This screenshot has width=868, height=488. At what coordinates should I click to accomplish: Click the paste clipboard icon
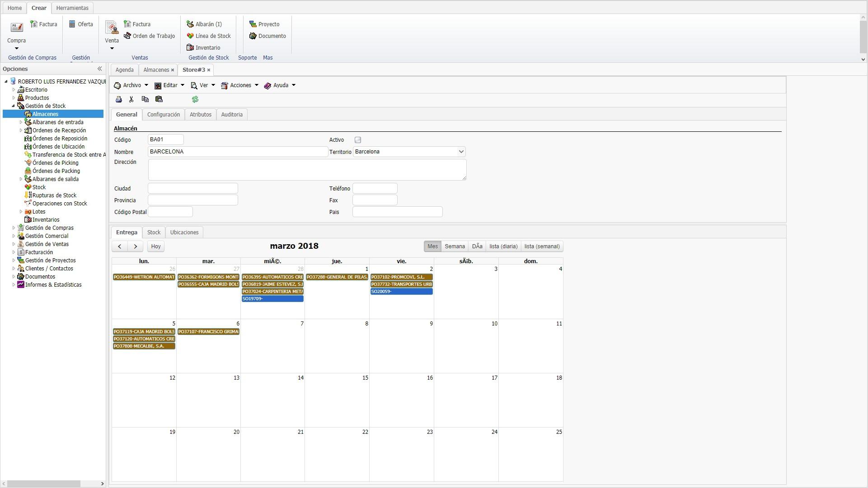click(x=159, y=99)
